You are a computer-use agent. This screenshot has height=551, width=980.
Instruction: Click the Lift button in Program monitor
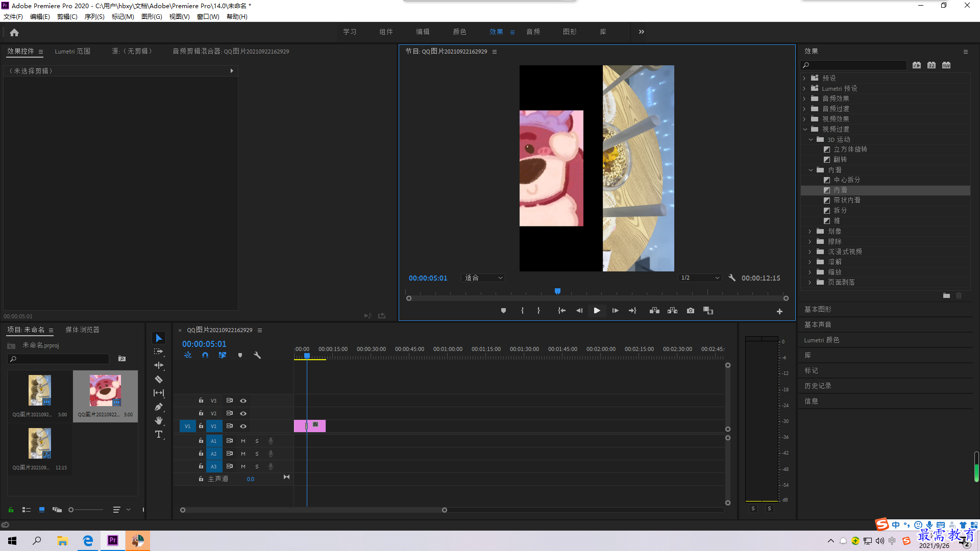tap(654, 311)
